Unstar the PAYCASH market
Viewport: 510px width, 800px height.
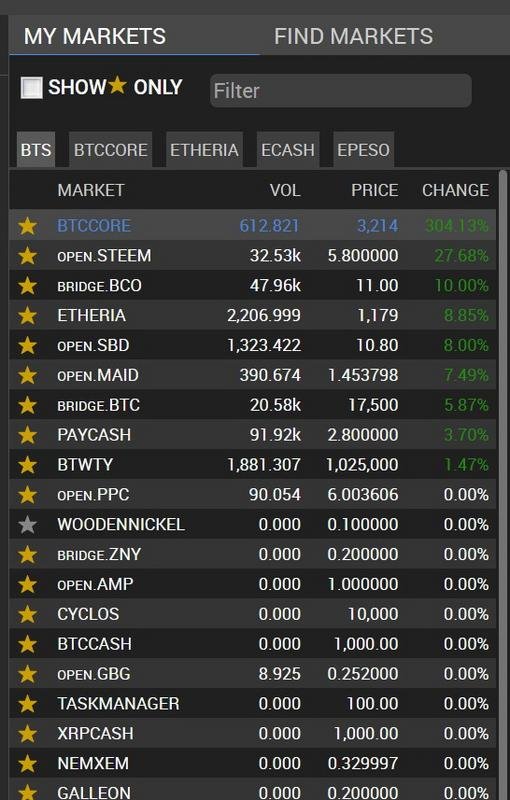(28, 435)
